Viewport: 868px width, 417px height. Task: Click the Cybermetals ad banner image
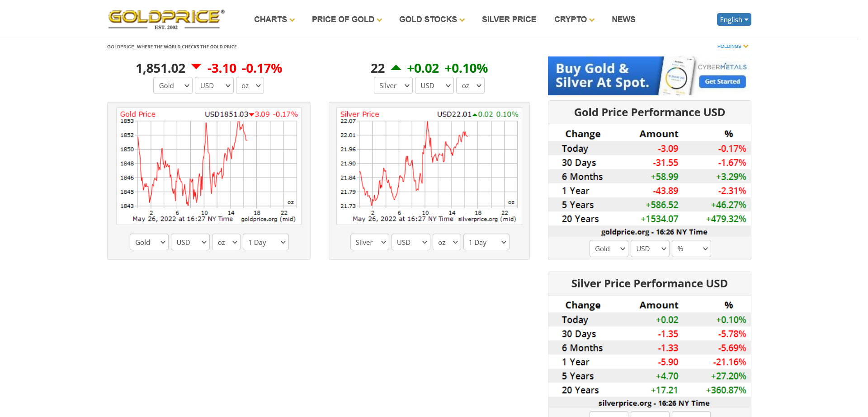coord(649,76)
